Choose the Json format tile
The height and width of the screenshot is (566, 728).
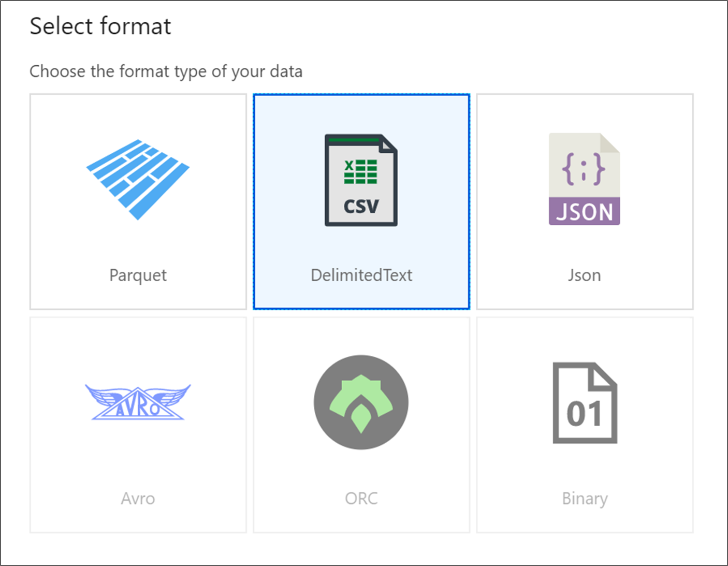click(x=584, y=202)
